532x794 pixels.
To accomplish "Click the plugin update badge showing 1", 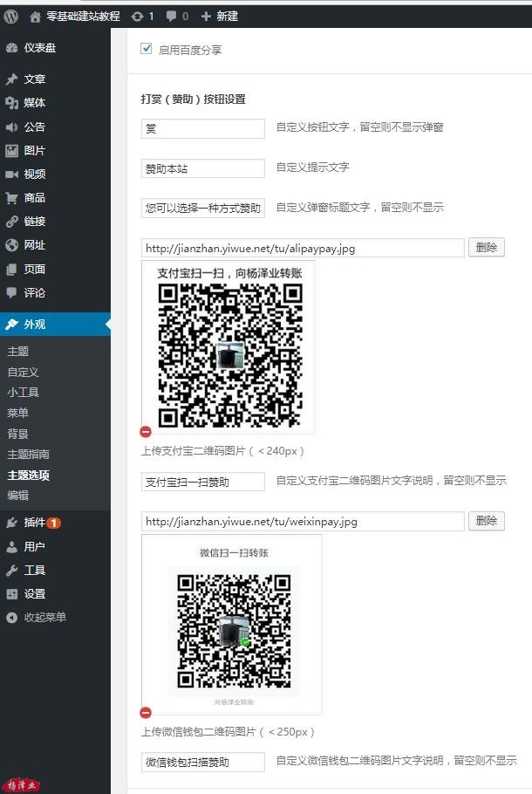I will pyautogui.click(x=54, y=524).
